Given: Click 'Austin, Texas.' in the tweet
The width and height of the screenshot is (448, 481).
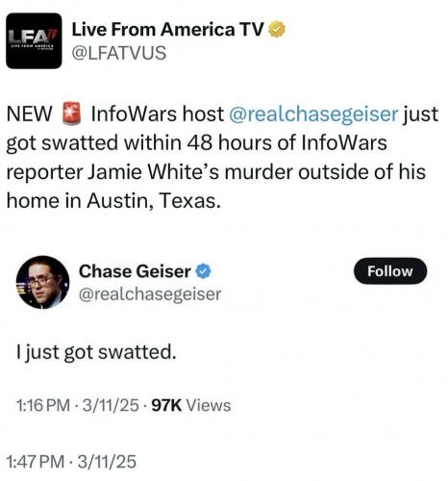Looking at the screenshot, I should (x=154, y=201).
